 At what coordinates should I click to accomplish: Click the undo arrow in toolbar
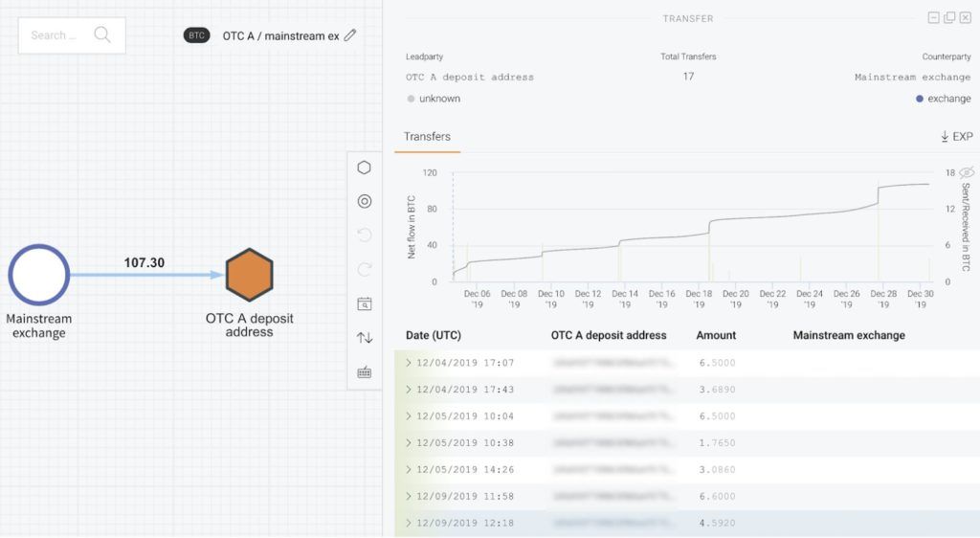pyautogui.click(x=365, y=235)
